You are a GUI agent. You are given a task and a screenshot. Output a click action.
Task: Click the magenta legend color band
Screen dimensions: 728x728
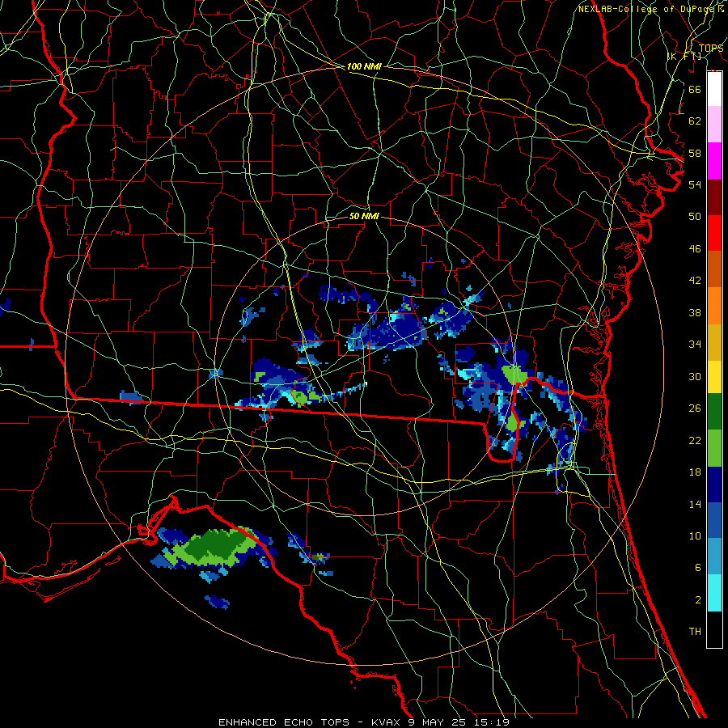click(714, 161)
